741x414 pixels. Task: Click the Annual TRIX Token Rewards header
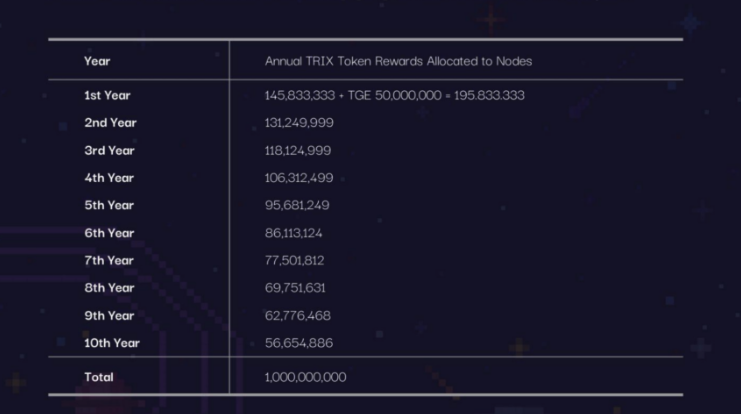(398, 61)
